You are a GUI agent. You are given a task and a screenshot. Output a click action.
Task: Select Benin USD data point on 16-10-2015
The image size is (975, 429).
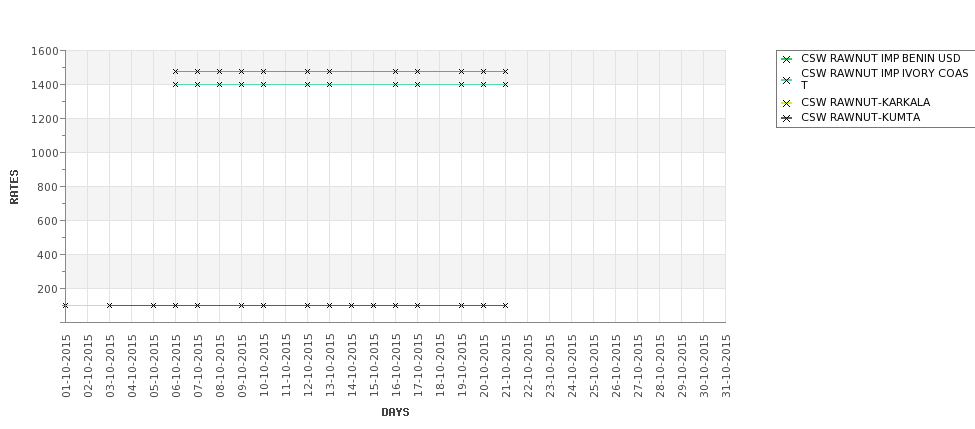pyautogui.click(x=395, y=72)
